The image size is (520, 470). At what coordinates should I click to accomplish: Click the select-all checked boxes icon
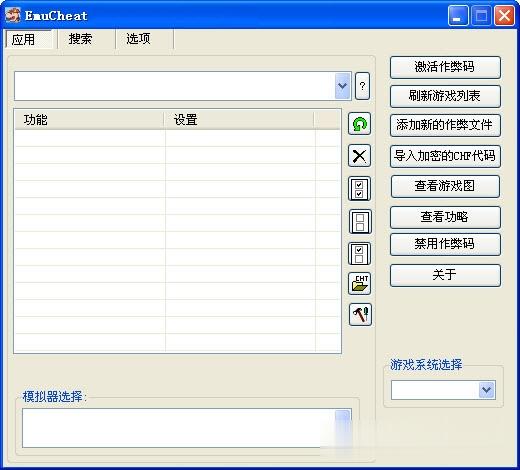click(359, 189)
